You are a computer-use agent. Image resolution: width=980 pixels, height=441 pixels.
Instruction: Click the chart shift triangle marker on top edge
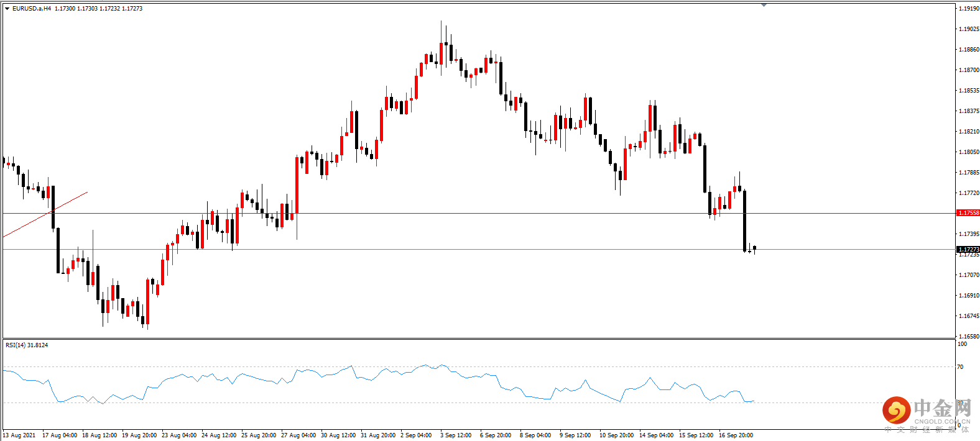(x=764, y=5)
